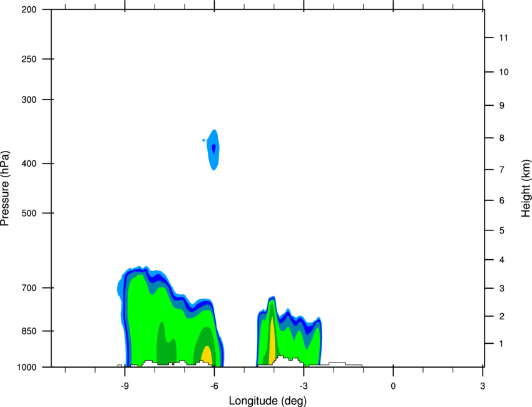Click the 8 km height label

click(502, 138)
